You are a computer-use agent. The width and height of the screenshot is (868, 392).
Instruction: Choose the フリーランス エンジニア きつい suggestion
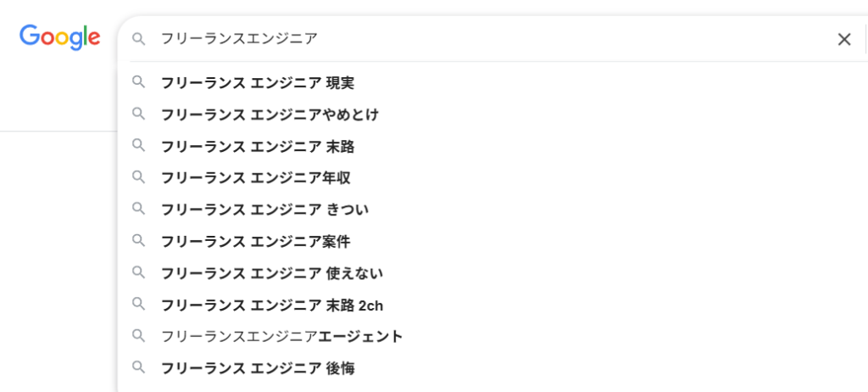tap(264, 210)
